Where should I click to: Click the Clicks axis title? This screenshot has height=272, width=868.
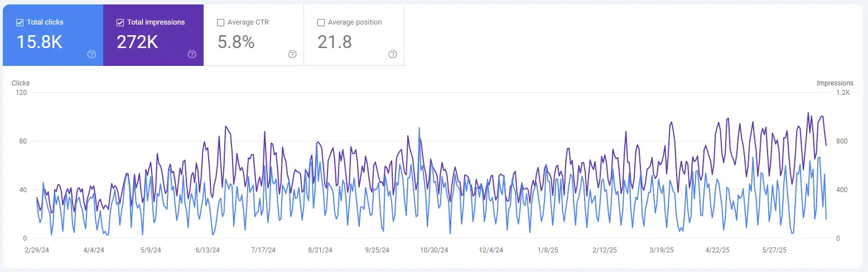(21, 83)
